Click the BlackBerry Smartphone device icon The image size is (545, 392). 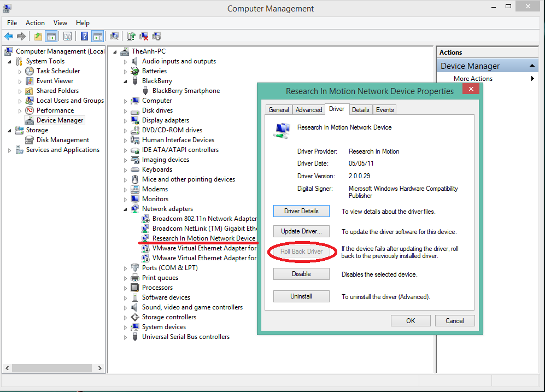145,91
